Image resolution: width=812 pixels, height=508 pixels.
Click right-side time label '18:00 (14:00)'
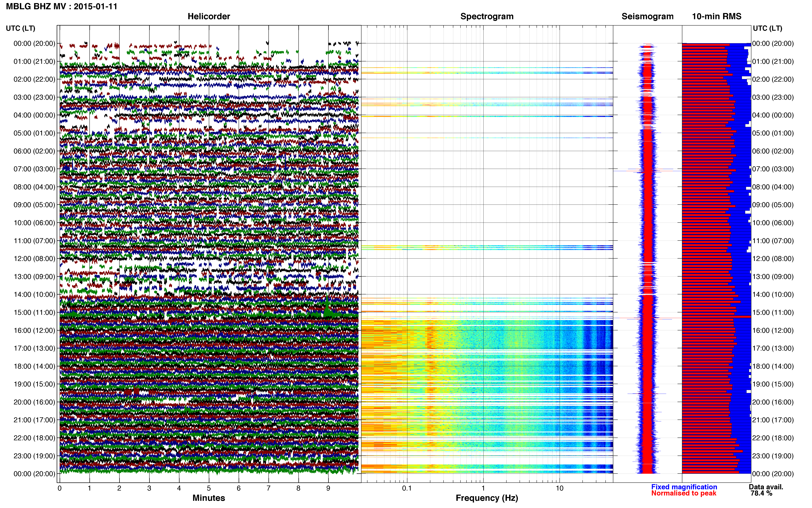coord(773,366)
